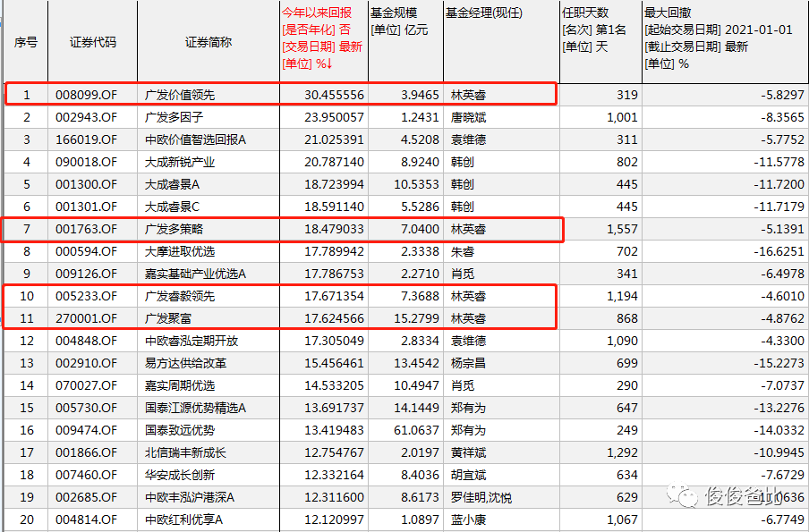The image size is (809, 532).
Task: Select fund name 广发睿毅领先
Action: [180, 296]
